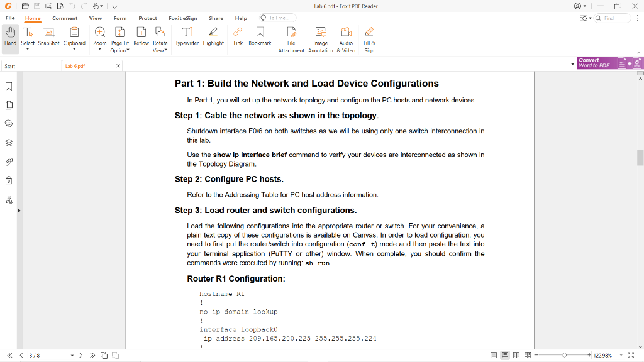Viewport: 644px width, 362px height.
Task: Toggle the Hand tool
Action: (10, 38)
